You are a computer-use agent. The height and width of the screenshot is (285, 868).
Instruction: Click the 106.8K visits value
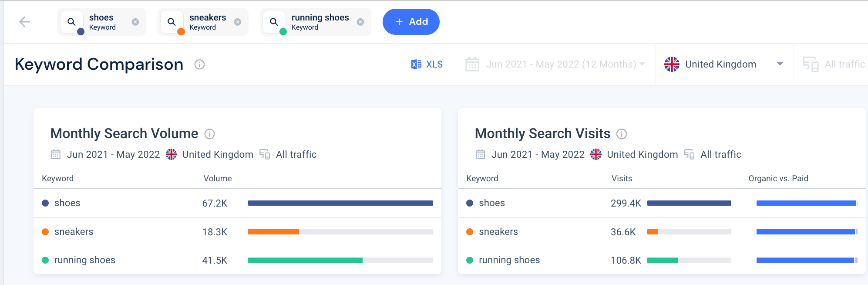tap(626, 260)
